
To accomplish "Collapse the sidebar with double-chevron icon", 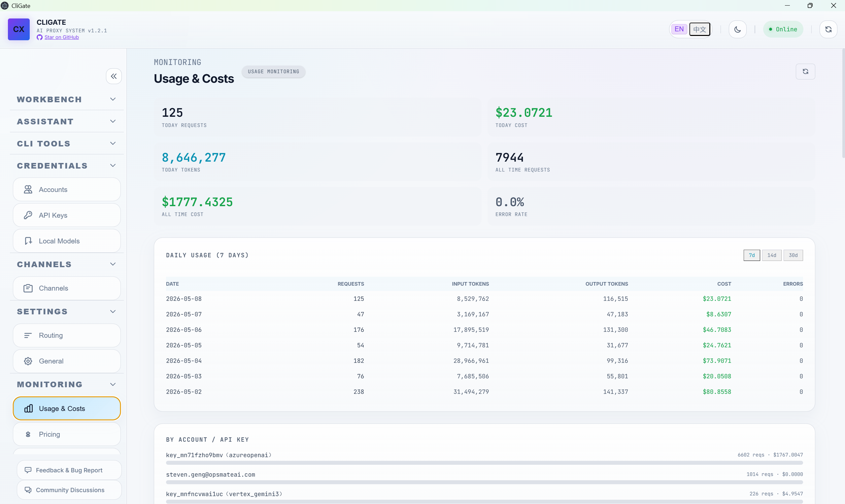I will click(x=114, y=76).
